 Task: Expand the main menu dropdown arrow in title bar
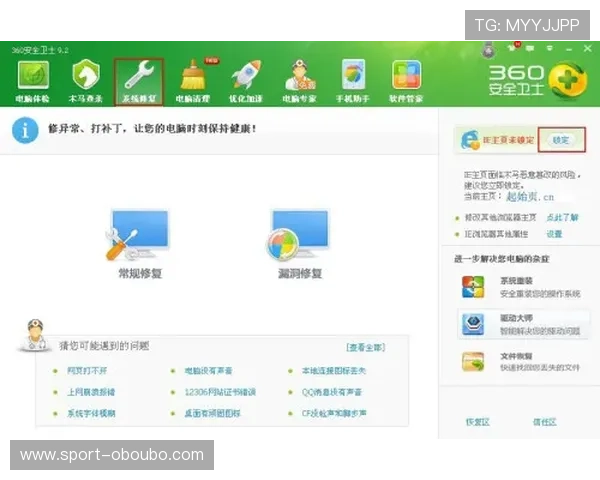[x=549, y=49]
